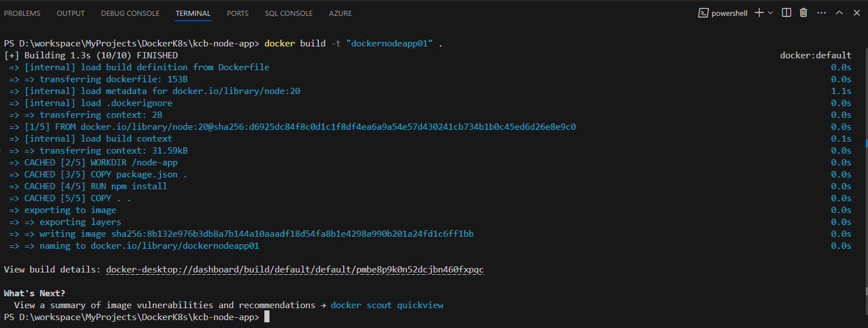Open the DEBUG CONSOLE tab
This screenshot has width=868, height=328.
(130, 13)
